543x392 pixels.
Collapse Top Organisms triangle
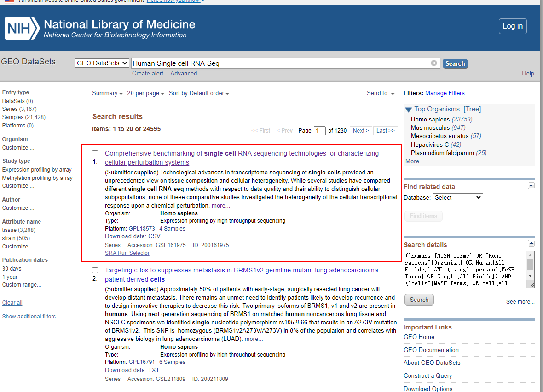tap(408, 110)
